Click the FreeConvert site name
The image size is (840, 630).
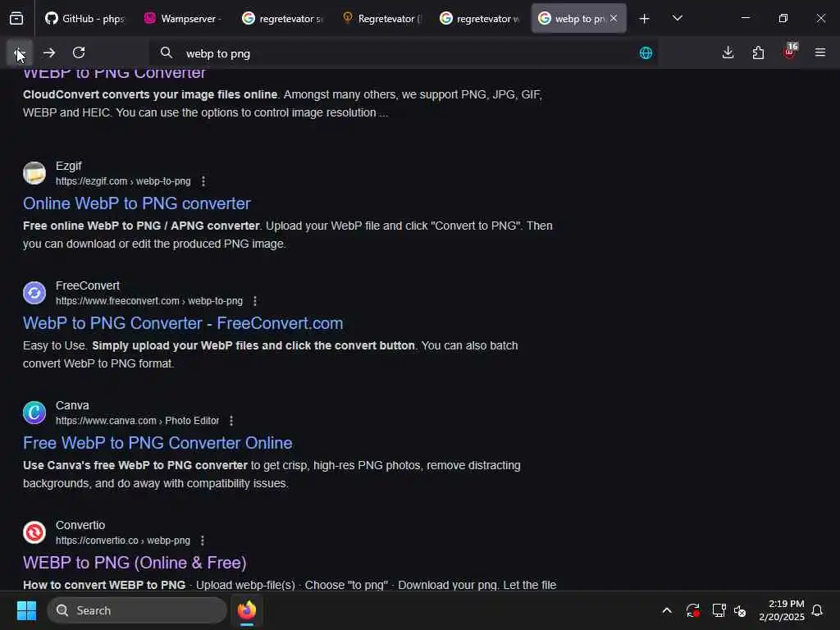point(88,285)
